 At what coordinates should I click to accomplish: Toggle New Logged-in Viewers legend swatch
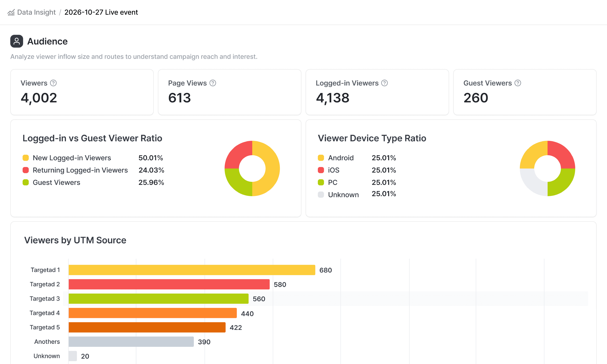pos(26,158)
